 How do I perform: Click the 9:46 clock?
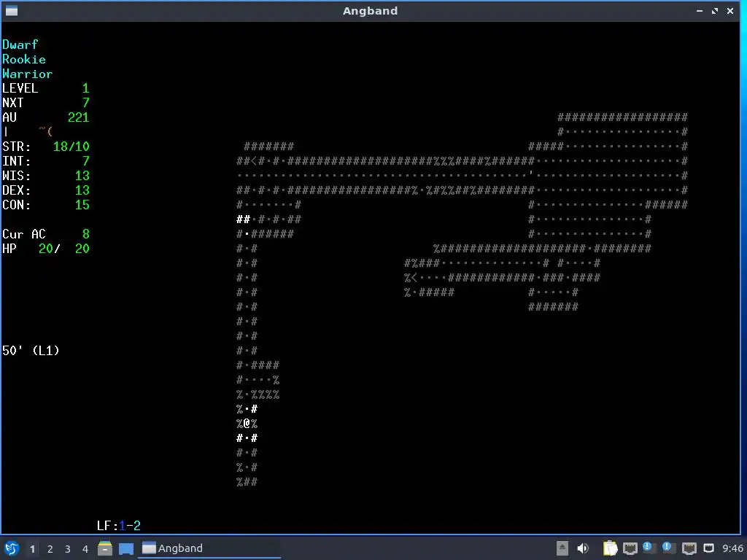click(x=732, y=548)
